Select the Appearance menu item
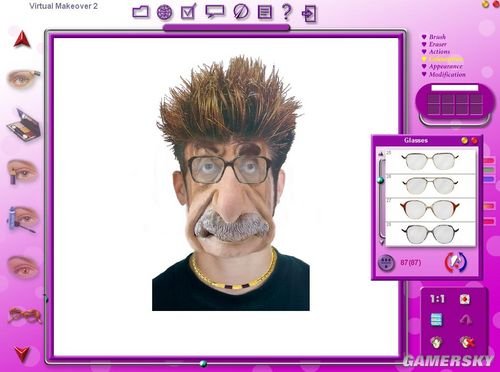This screenshot has width=500, height=372. pos(446,66)
